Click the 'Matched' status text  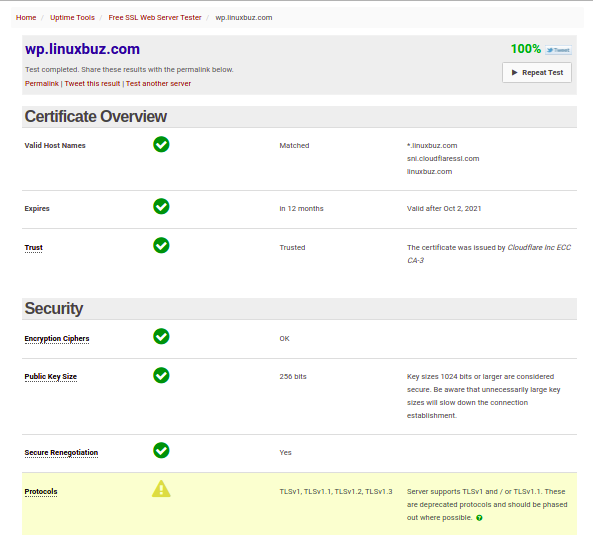tap(294, 146)
